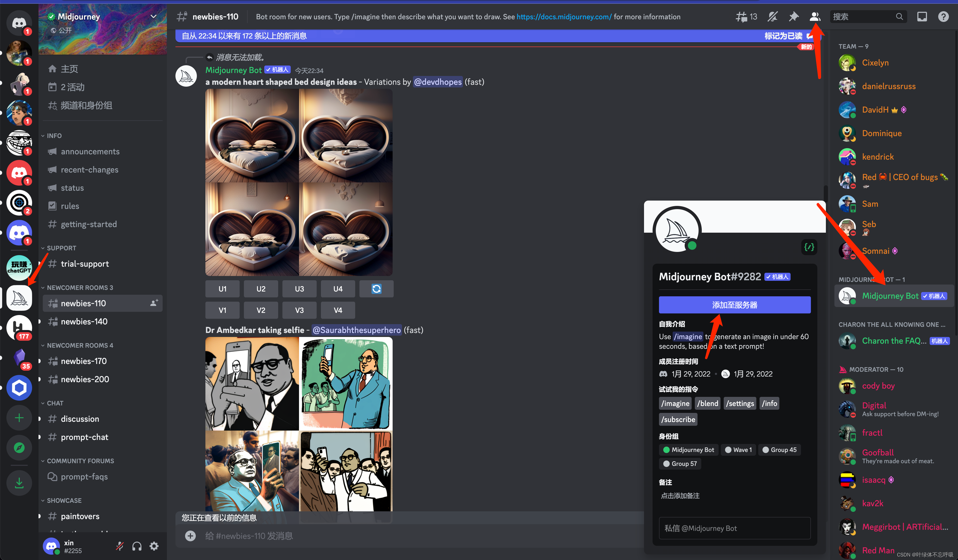Toggle microphone mute in user panel
Screen dimensions: 958x560
120,546
